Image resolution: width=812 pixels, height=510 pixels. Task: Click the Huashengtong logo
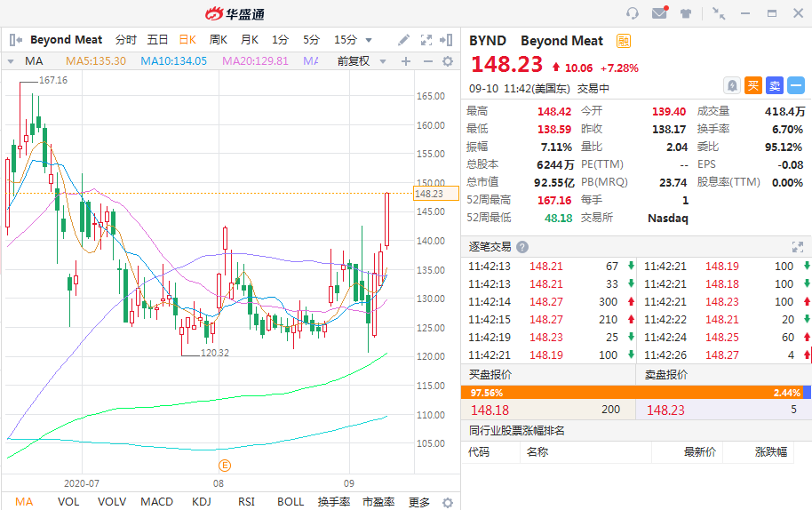click(235, 14)
